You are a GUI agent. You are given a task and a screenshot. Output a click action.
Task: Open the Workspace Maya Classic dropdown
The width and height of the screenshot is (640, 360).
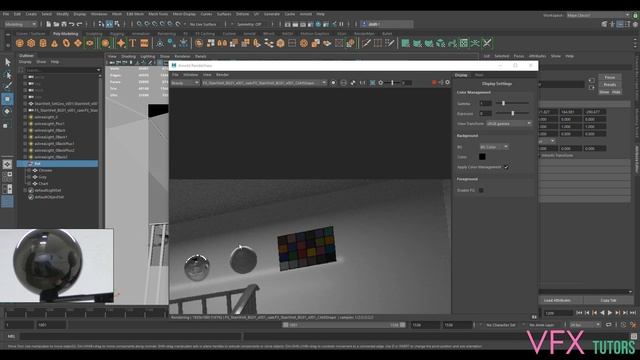point(598,15)
